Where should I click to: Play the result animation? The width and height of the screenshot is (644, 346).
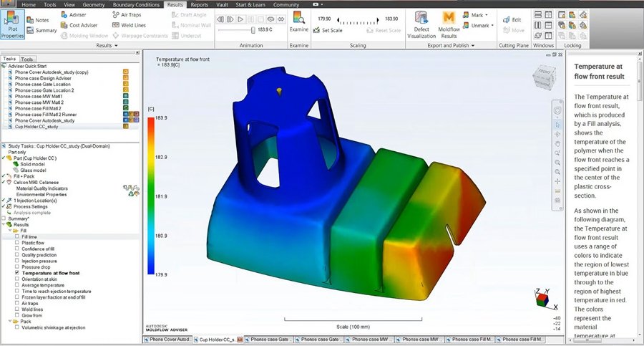pyautogui.click(x=240, y=19)
